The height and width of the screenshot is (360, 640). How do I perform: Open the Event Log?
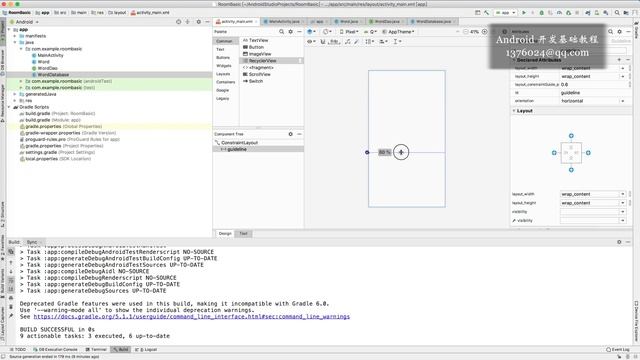[x=618, y=349]
